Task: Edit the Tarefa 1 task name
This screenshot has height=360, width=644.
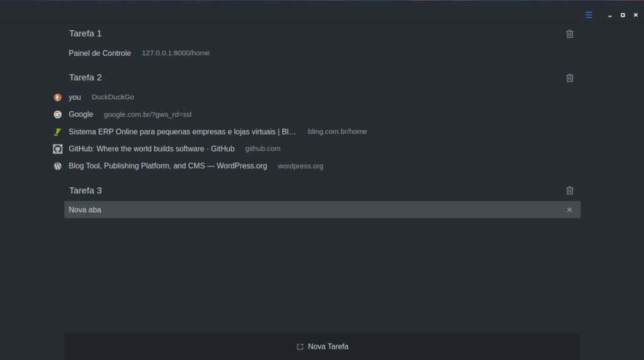Action: 86,34
